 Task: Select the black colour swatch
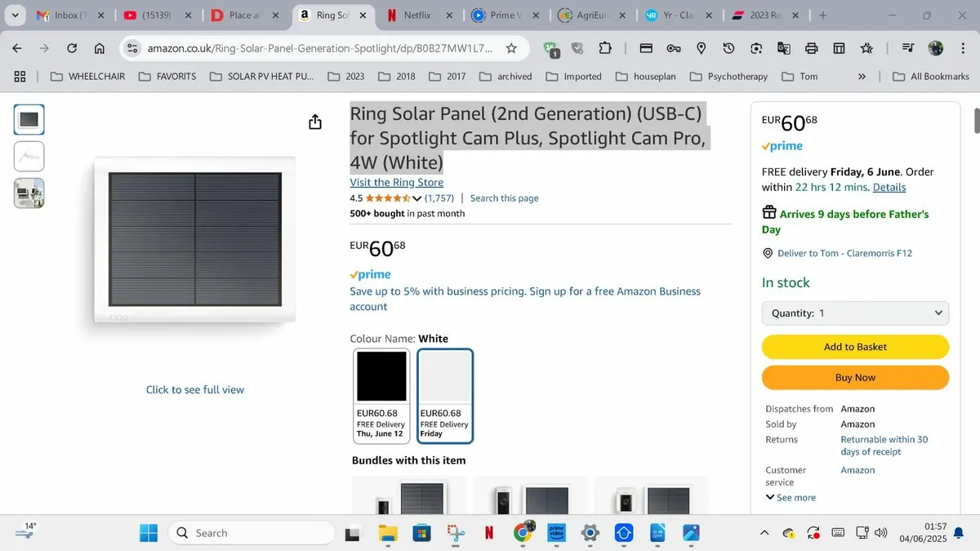click(x=381, y=396)
